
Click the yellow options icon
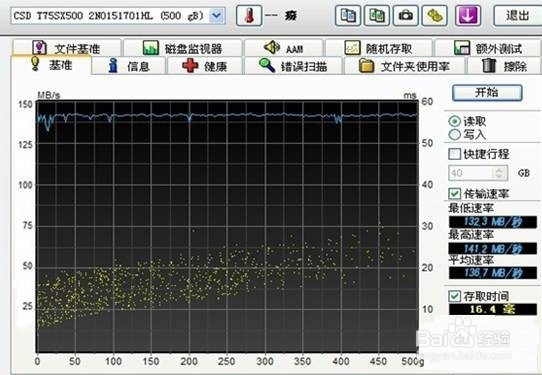(435, 15)
